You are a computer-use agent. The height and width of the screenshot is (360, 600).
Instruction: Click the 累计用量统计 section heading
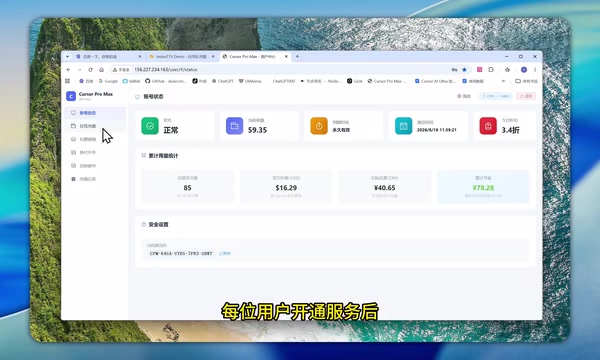[163, 156]
